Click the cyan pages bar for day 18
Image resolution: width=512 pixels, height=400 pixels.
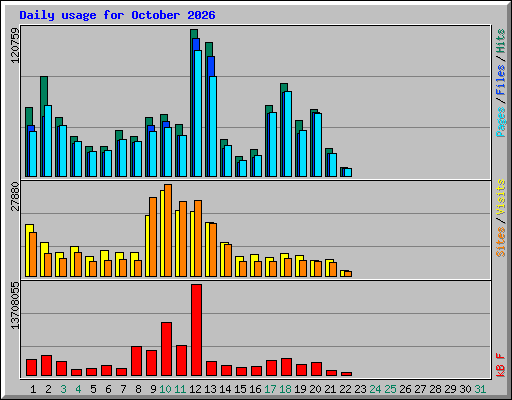click(x=288, y=134)
